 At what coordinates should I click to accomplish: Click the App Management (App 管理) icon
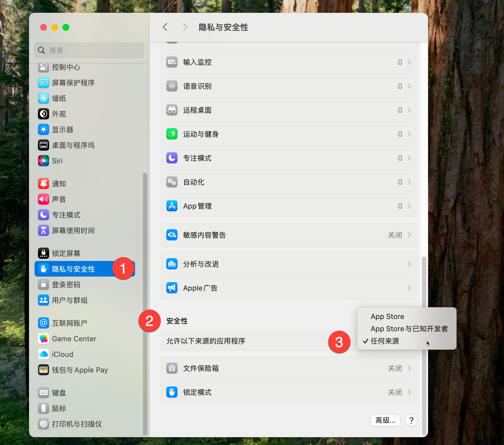(172, 206)
